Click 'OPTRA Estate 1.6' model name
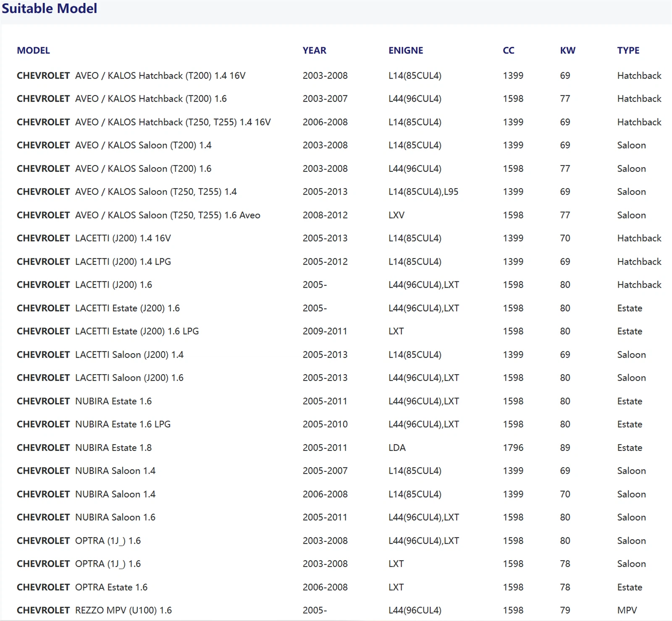672x621 pixels. [111, 587]
